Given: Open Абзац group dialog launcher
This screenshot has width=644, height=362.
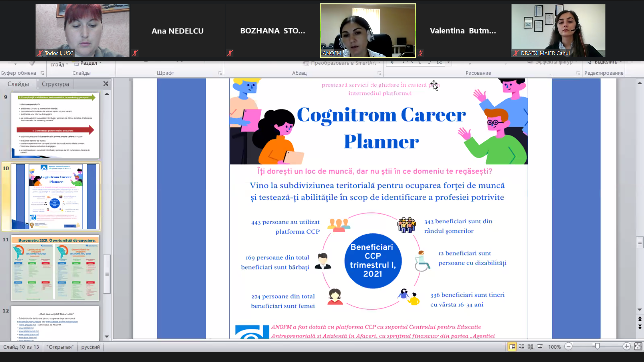Looking at the screenshot, I should [379, 73].
